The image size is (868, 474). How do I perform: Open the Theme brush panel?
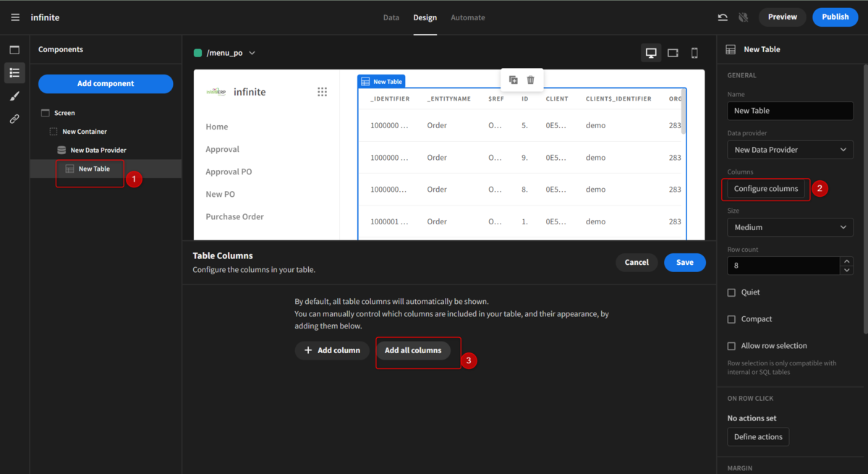[x=14, y=96]
